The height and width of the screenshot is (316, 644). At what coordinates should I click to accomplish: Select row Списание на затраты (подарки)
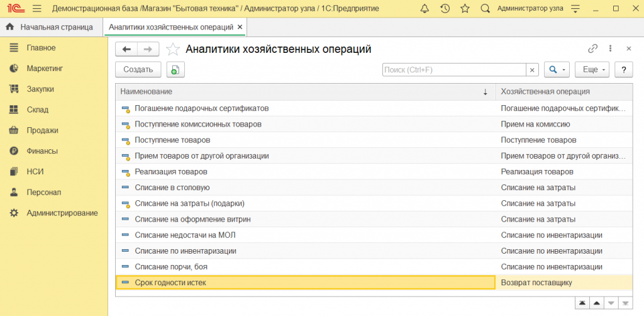point(374,203)
